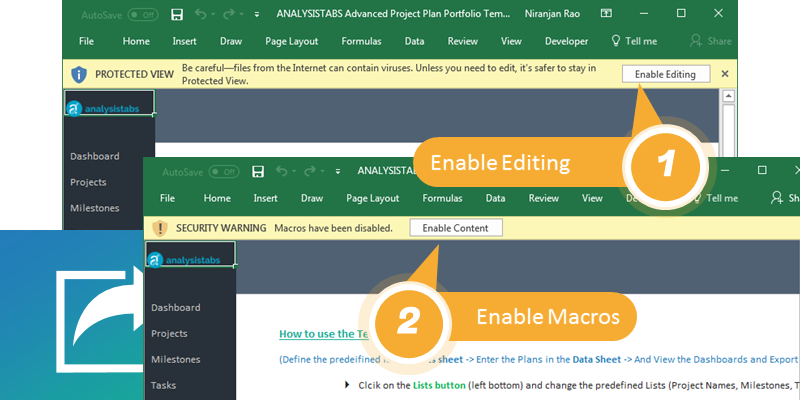Dismiss the Protected View message bar
Image resolution: width=800 pixels, height=400 pixels.
click(725, 74)
